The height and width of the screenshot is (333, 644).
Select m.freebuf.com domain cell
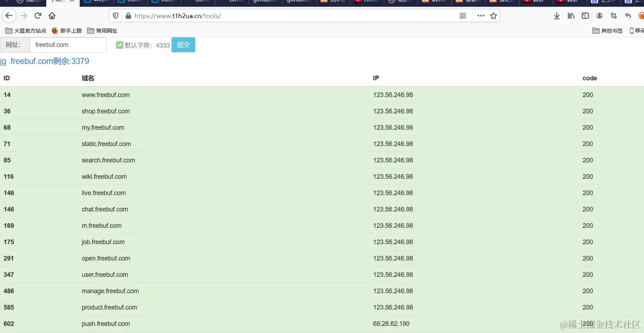[x=102, y=225]
